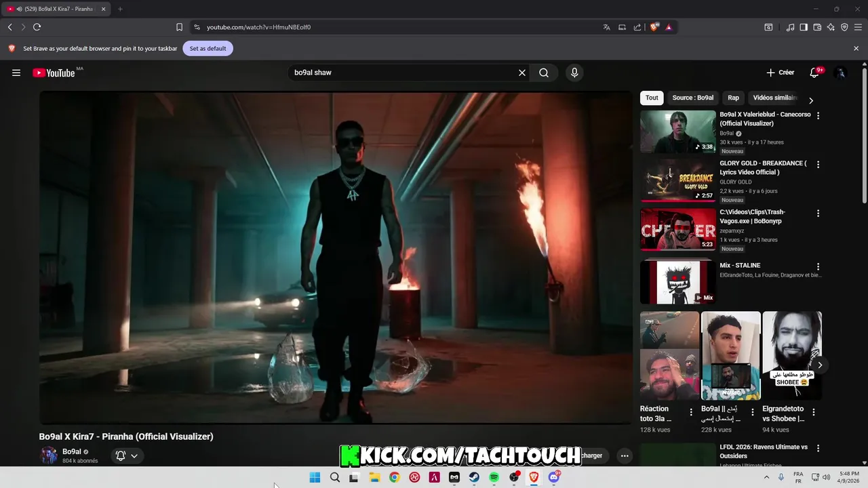
Task: Open options for LFDL 2026 video
Action: pos(818,449)
